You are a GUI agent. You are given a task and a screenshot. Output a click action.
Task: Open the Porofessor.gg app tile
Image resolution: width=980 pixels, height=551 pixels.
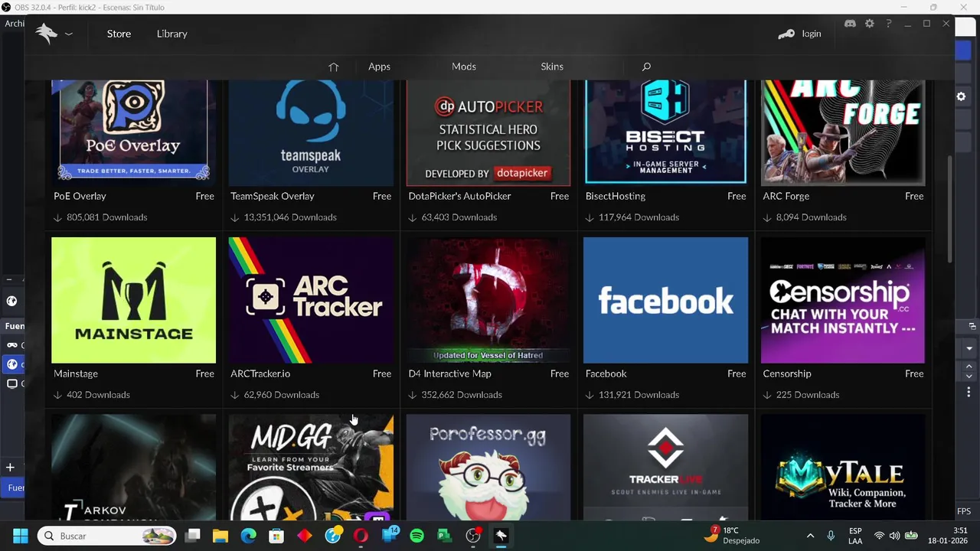coord(488,468)
